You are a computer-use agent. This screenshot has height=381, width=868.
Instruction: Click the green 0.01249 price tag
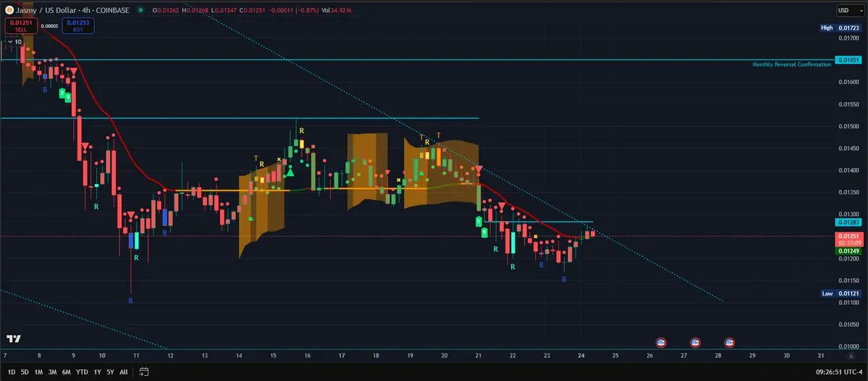[848, 251]
